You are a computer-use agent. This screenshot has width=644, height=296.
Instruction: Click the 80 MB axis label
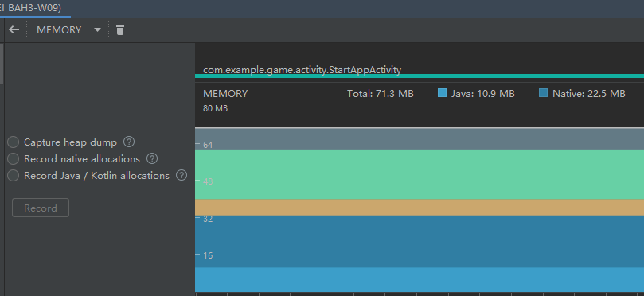[215, 109]
